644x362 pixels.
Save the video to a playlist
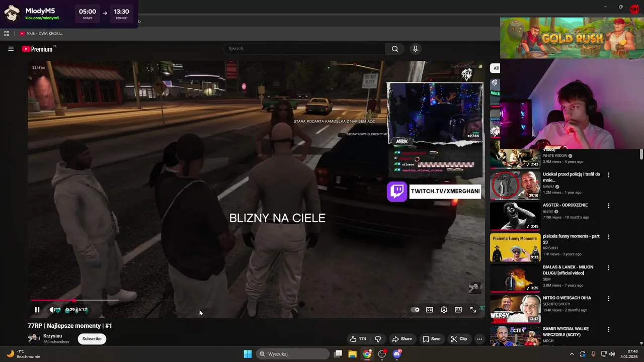click(x=432, y=339)
